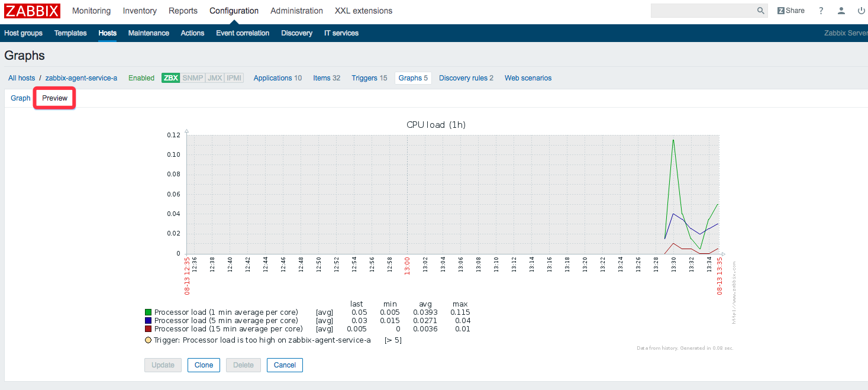
Task: Go to Templates submenu
Action: point(70,33)
